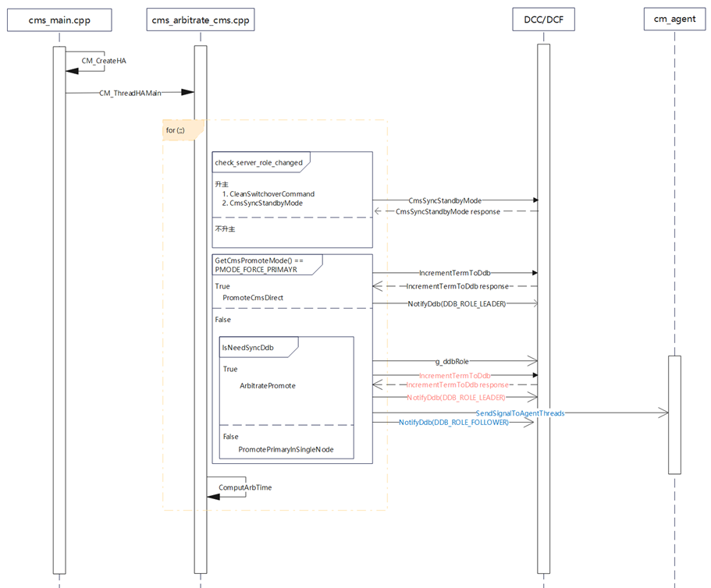Click the check_server_role_changed fragment title
This screenshot has width=711, height=588.
coord(258,163)
